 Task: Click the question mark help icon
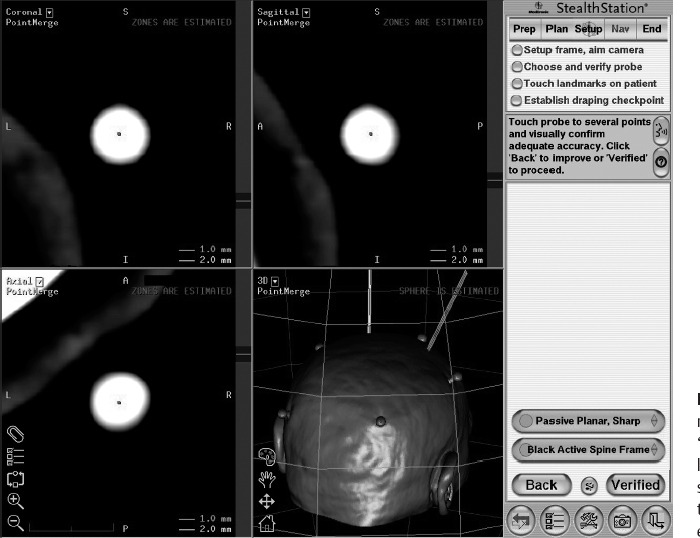(x=660, y=161)
